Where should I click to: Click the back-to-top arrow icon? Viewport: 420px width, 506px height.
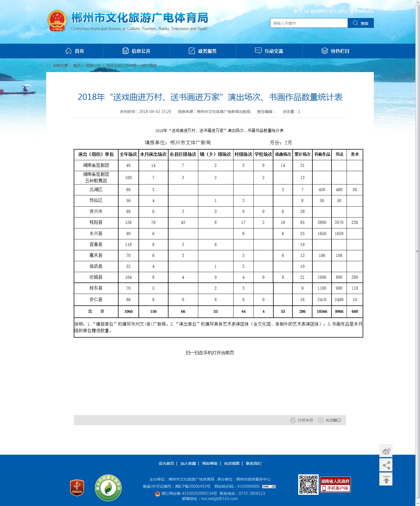(x=386, y=480)
